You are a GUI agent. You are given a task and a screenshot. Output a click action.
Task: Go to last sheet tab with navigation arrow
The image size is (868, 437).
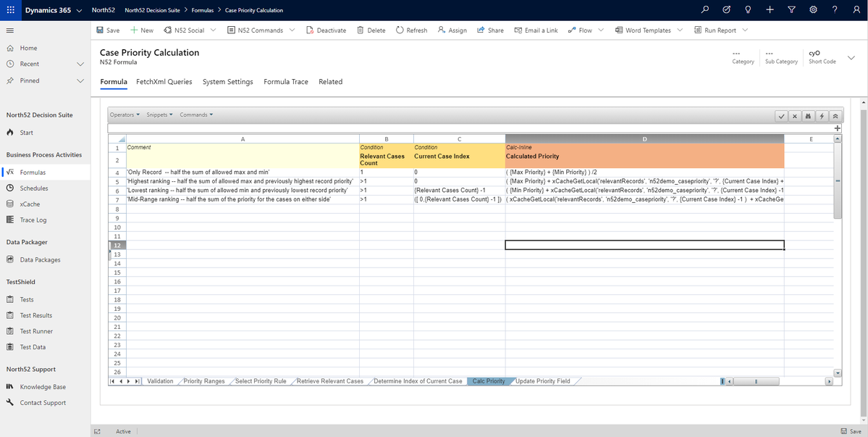click(x=136, y=381)
